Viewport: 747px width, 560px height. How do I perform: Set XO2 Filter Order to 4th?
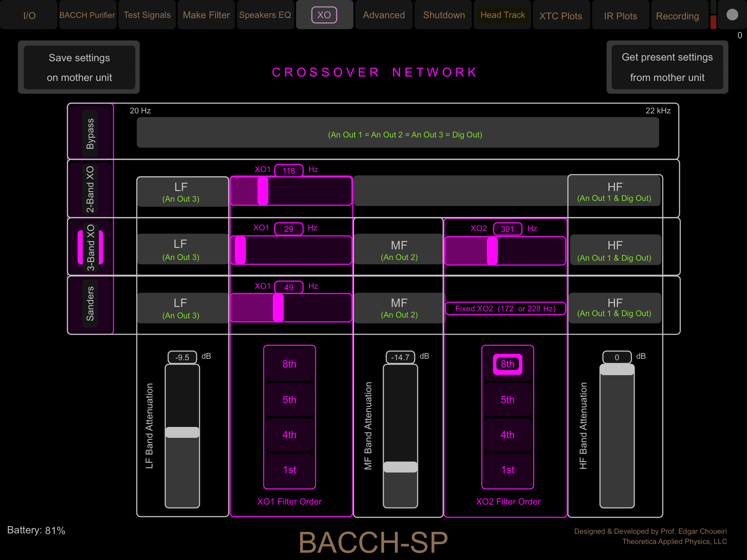point(508,435)
